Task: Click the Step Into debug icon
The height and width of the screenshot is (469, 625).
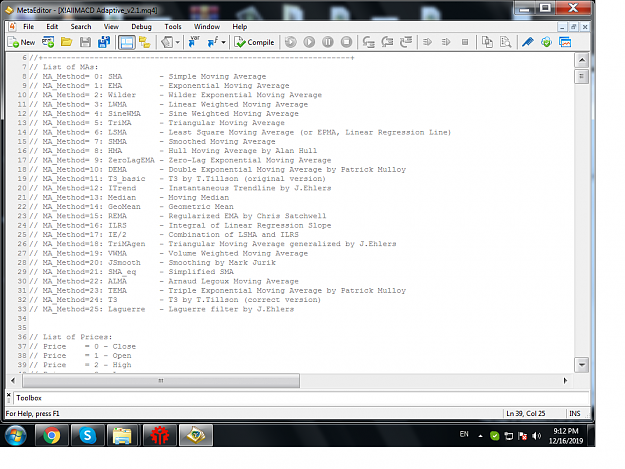Action: click(369, 42)
